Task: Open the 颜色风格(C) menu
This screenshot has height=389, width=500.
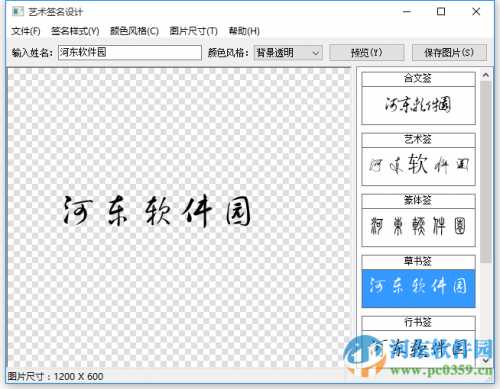Action: (x=134, y=31)
